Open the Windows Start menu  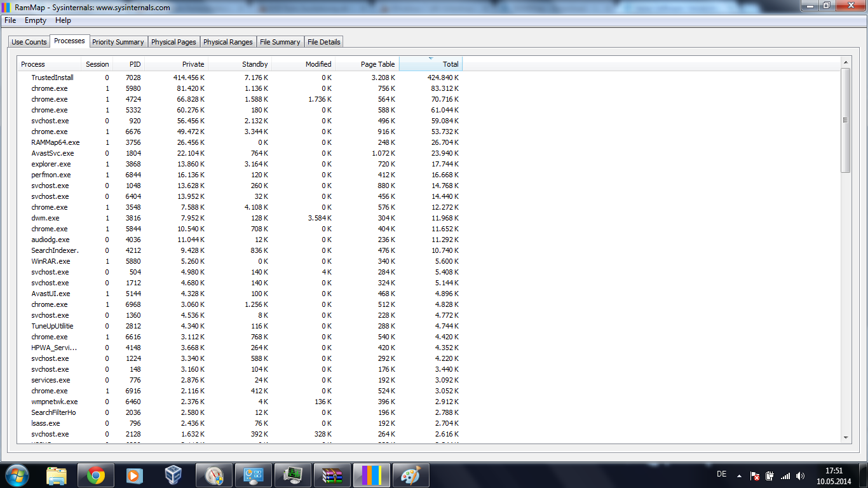coord(16,475)
